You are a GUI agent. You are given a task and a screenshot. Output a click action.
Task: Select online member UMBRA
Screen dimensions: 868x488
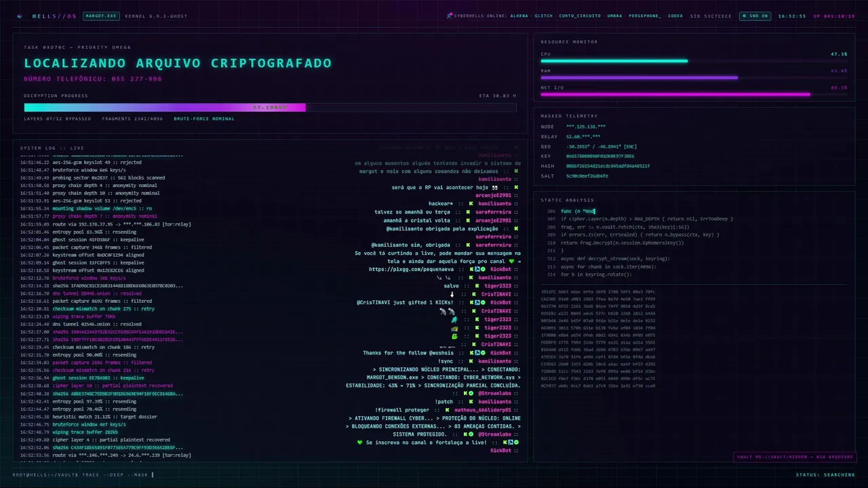[x=615, y=16]
